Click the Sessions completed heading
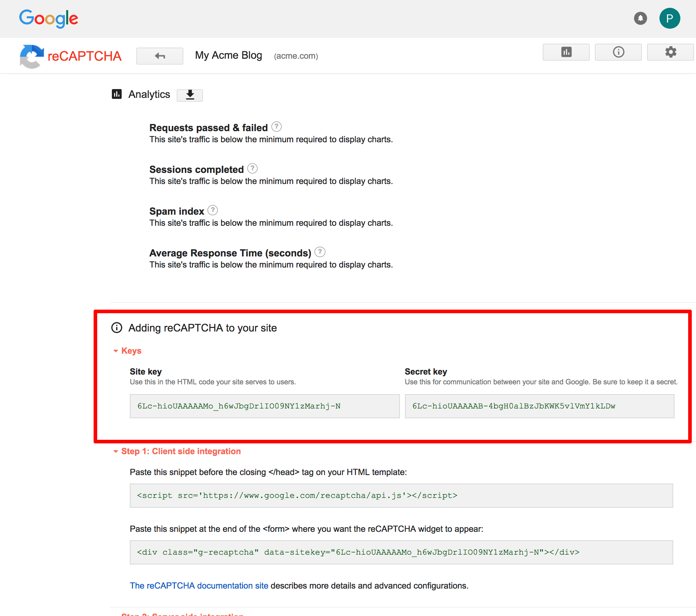This screenshot has width=696, height=616. pos(196,169)
